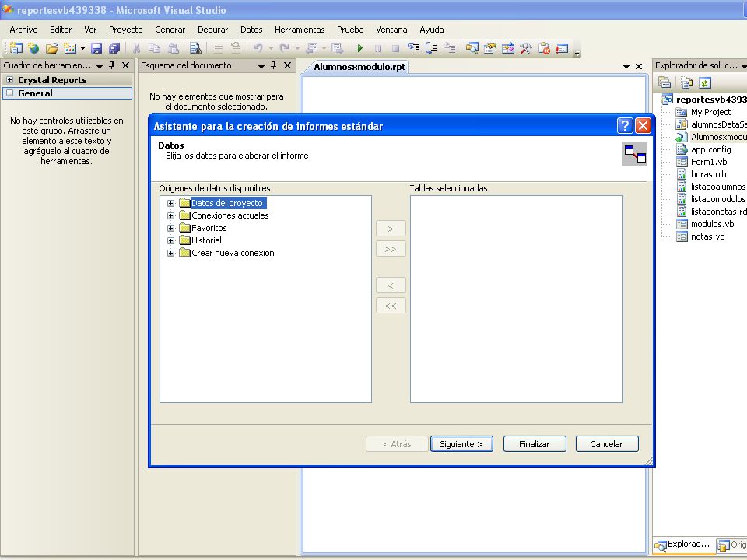
Task: Open the Generar menu
Action: 170,30
